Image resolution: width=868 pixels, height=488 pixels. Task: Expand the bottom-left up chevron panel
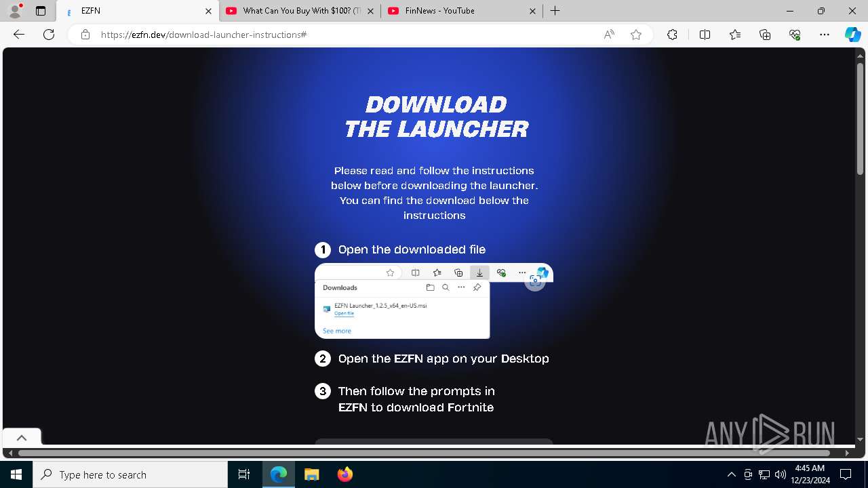pos(22,438)
